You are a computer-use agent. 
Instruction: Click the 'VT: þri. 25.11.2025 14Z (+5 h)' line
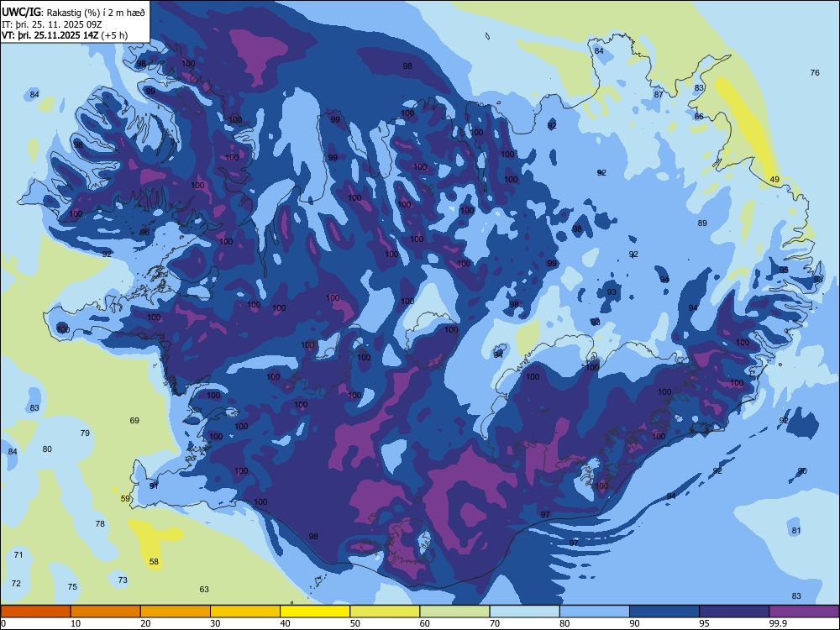click(65, 35)
